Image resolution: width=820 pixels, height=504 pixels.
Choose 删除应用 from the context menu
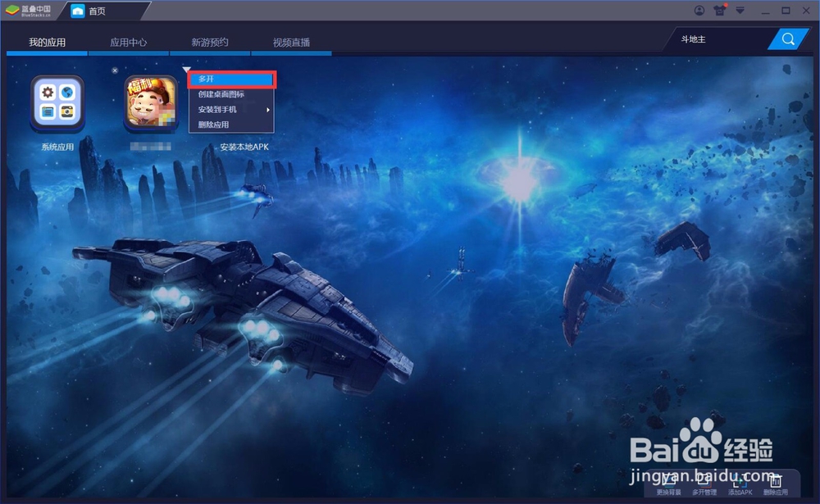pos(232,125)
